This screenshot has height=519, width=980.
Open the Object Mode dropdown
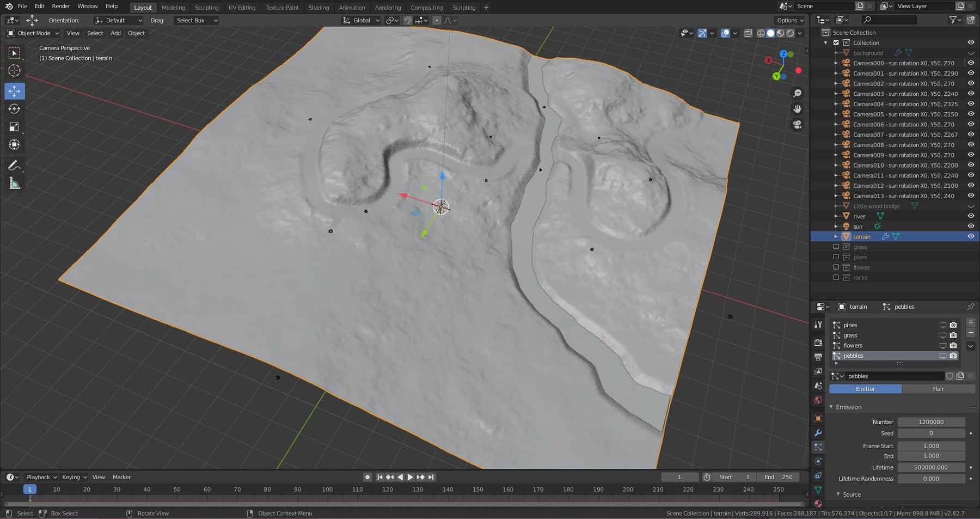click(34, 33)
